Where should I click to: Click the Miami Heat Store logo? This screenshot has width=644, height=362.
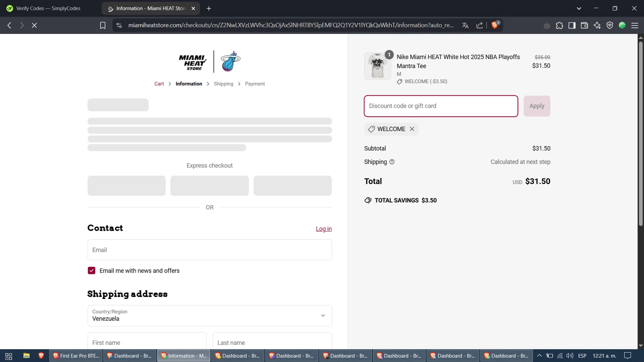click(x=210, y=61)
